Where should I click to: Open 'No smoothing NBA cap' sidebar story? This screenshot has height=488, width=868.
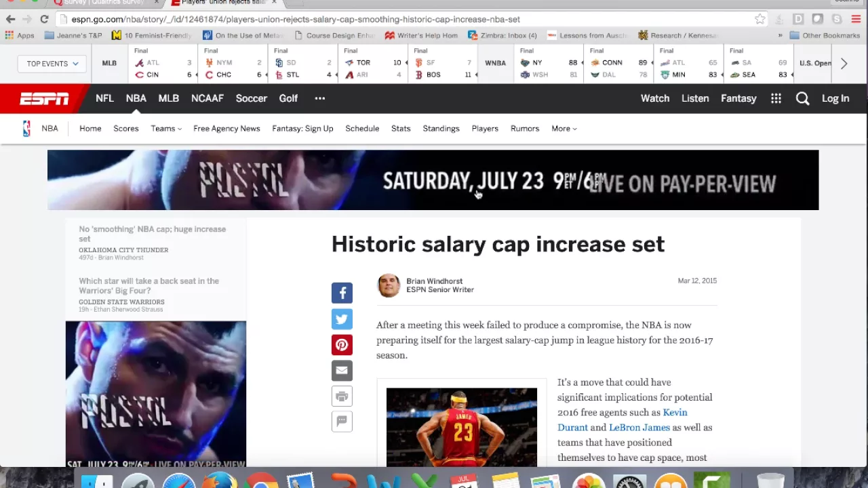coord(152,234)
